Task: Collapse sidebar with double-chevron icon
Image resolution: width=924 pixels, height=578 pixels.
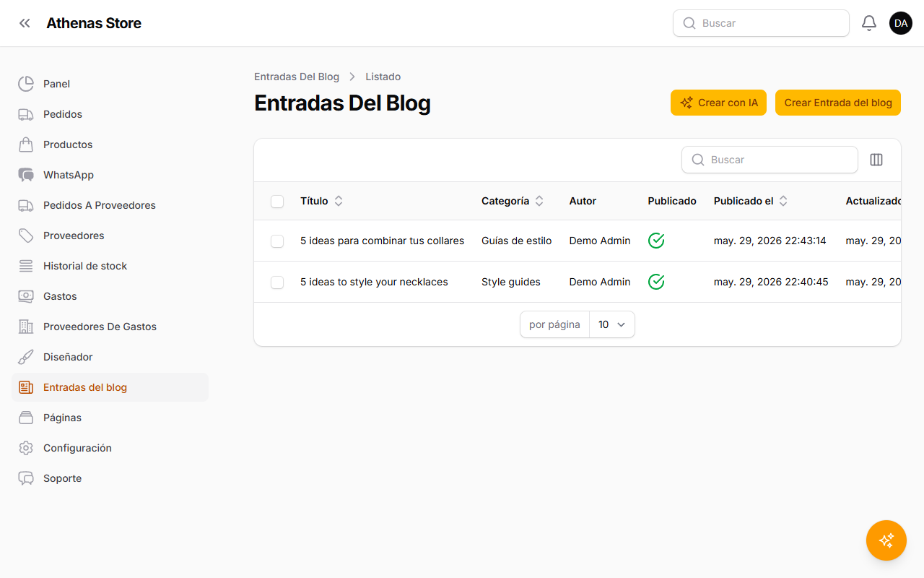Action: pyautogui.click(x=25, y=23)
